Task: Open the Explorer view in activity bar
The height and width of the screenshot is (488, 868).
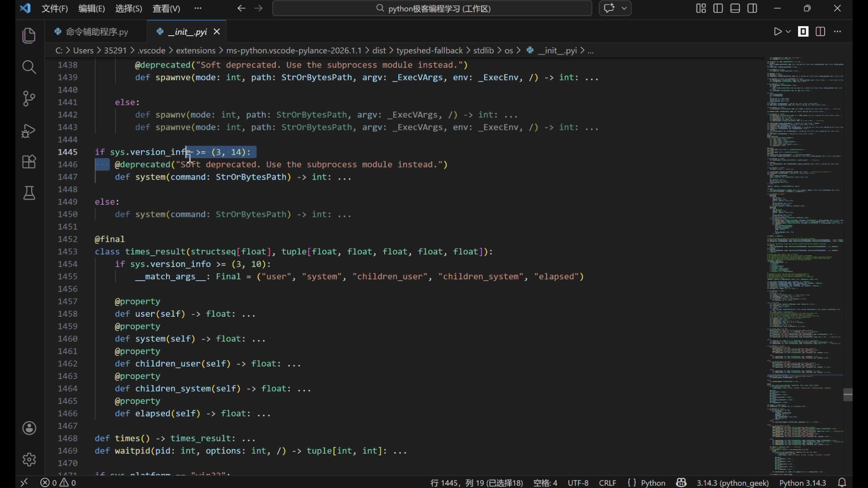Action: [x=29, y=36]
